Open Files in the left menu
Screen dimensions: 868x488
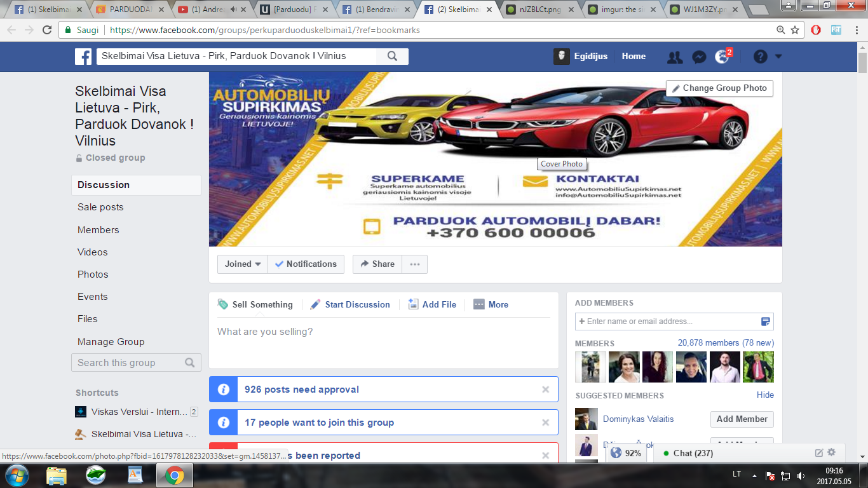pyautogui.click(x=88, y=319)
